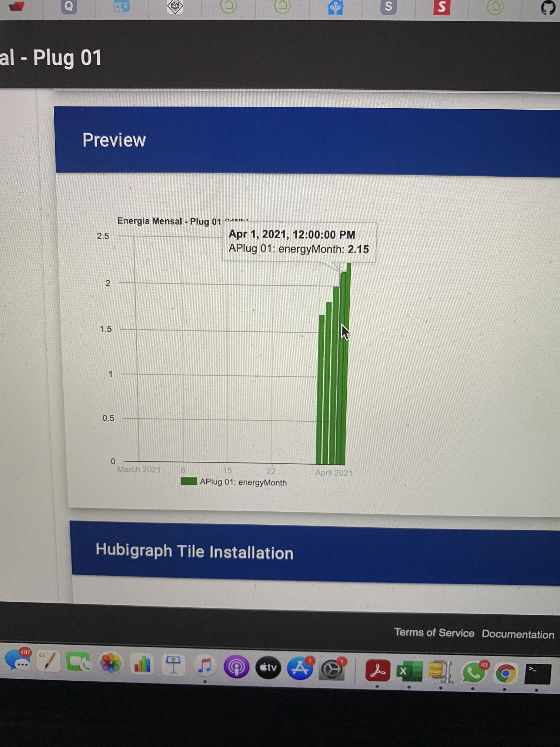This screenshot has height=747, width=560.
Task: Open the Music app in the Dock
Action: (x=205, y=665)
